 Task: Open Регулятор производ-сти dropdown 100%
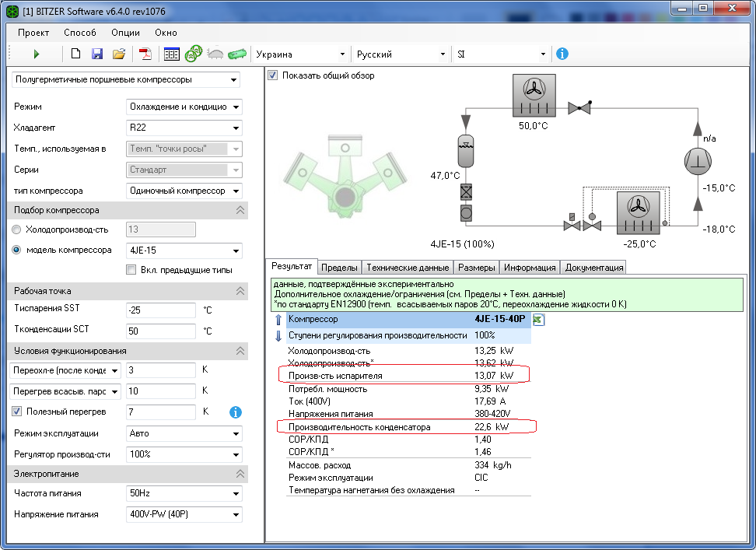tap(184, 454)
